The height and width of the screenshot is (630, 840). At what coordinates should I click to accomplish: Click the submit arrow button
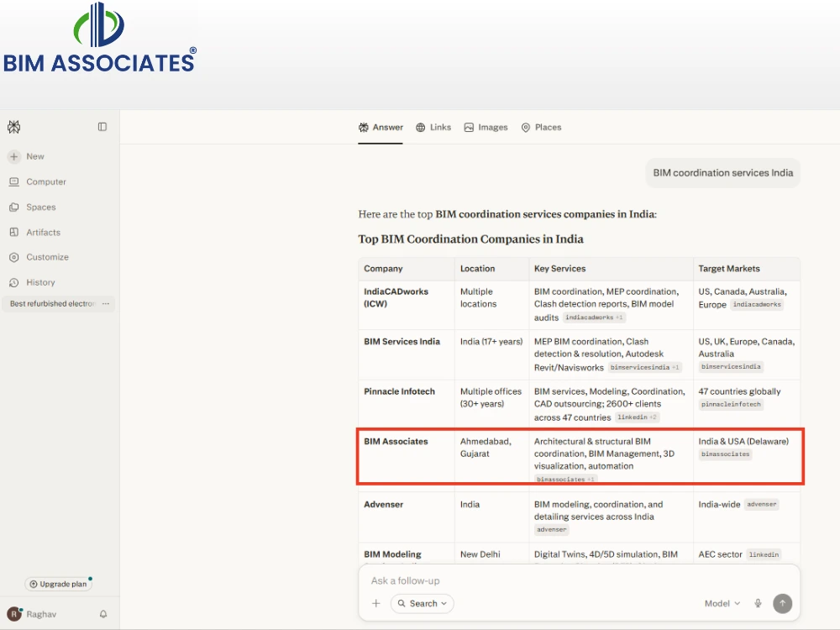[x=783, y=603]
